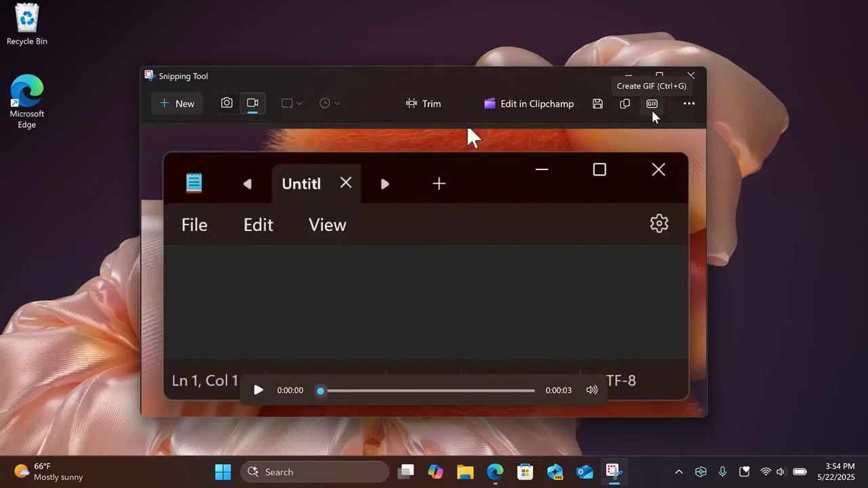Launch Copilot from the taskbar
The height and width of the screenshot is (488, 868).
click(435, 472)
